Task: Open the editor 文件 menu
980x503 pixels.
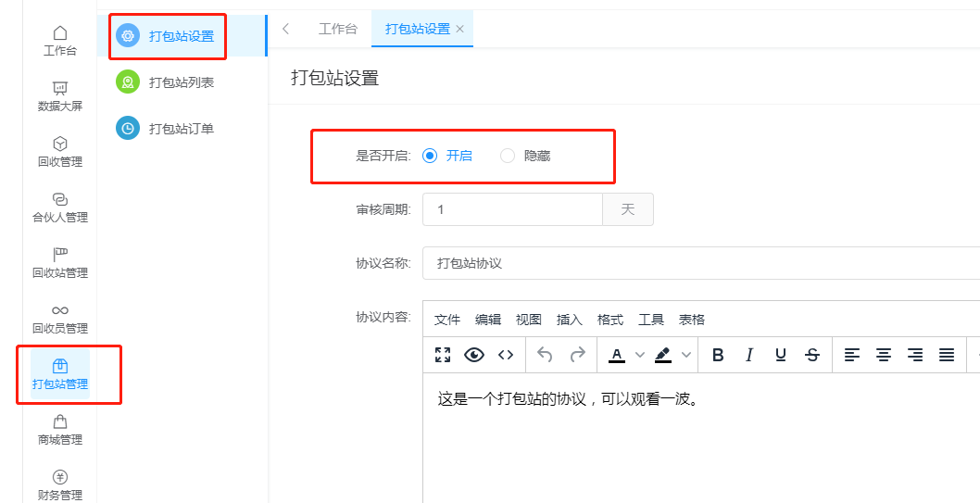Action: coord(446,320)
